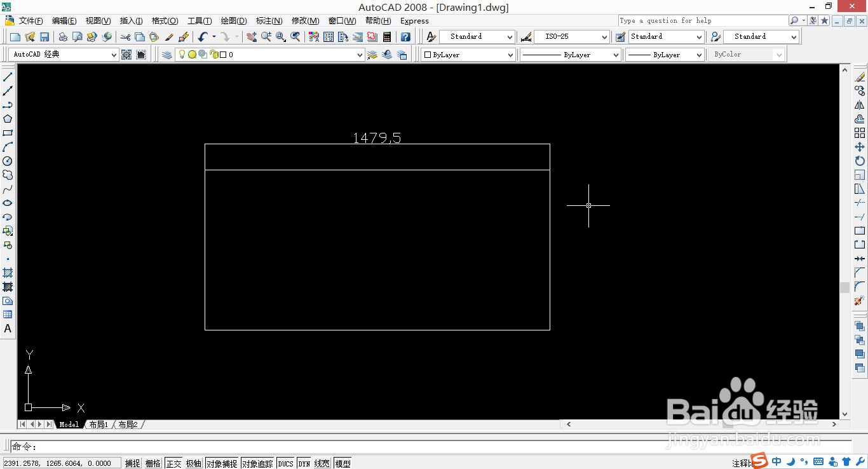This screenshot has height=469, width=868.
Task: Select the Pan realtime hand tool
Action: click(252, 37)
